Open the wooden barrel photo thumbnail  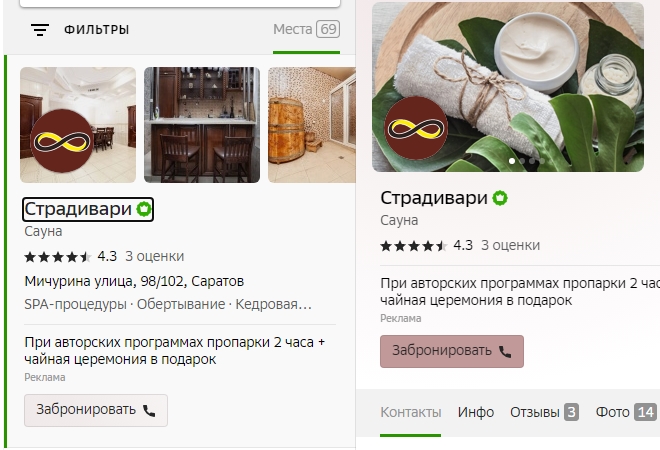pyautogui.click(x=312, y=125)
